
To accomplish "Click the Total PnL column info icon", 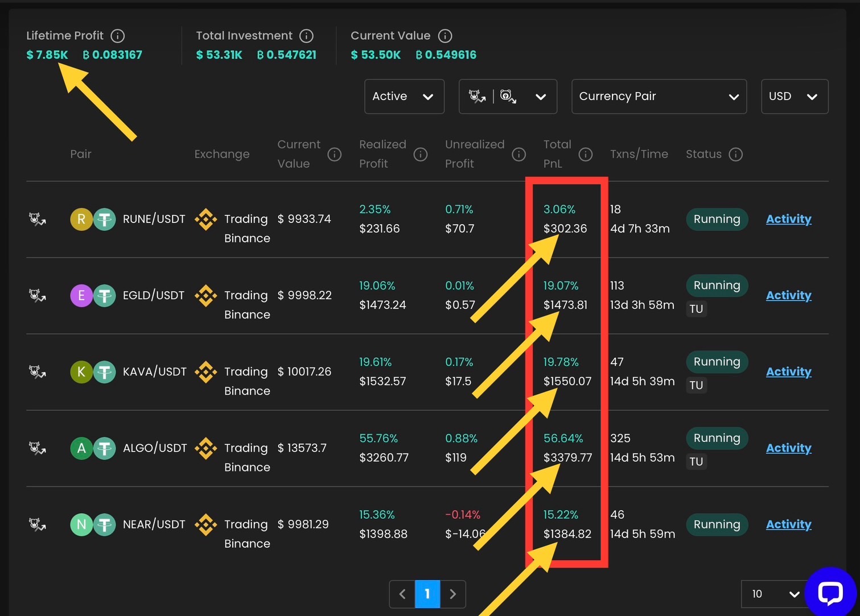I will click(x=586, y=154).
